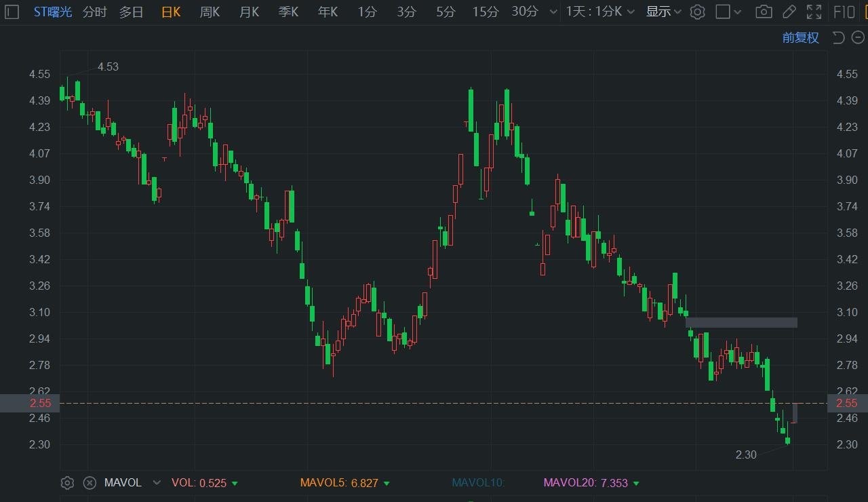Screen dimensions: 868x502
Task: Click the gray price zone rectangle near 3.05
Action: 741,322
